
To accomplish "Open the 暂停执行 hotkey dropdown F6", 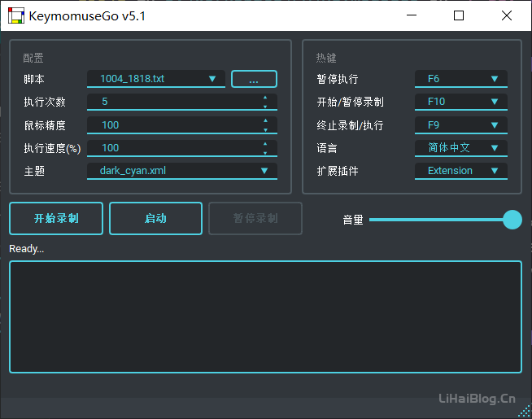I will (x=461, y=79).
